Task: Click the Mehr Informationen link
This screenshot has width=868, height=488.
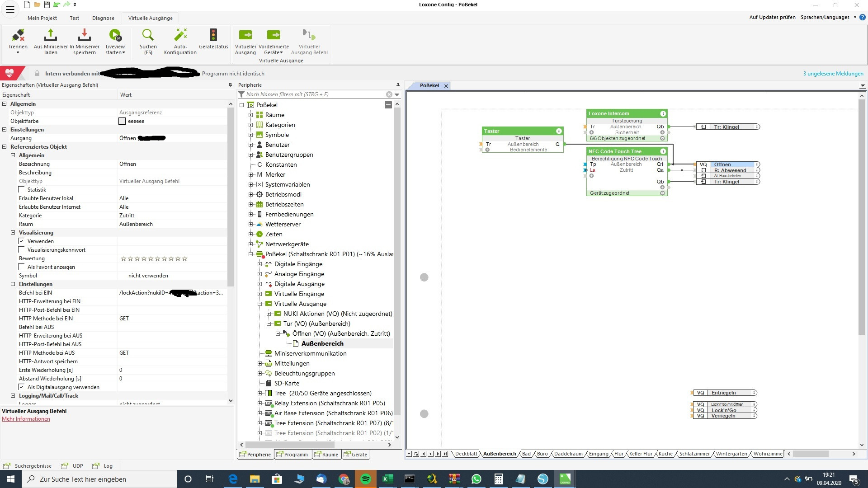Action: coord(26,419)
